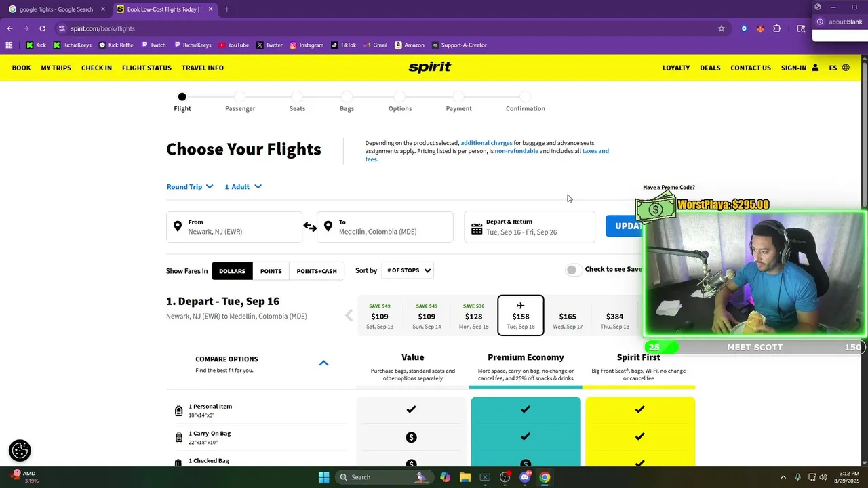The width and height of the screenshot is (868, 488).
Task: Open a new browser tab
Action: pos(226,9)
